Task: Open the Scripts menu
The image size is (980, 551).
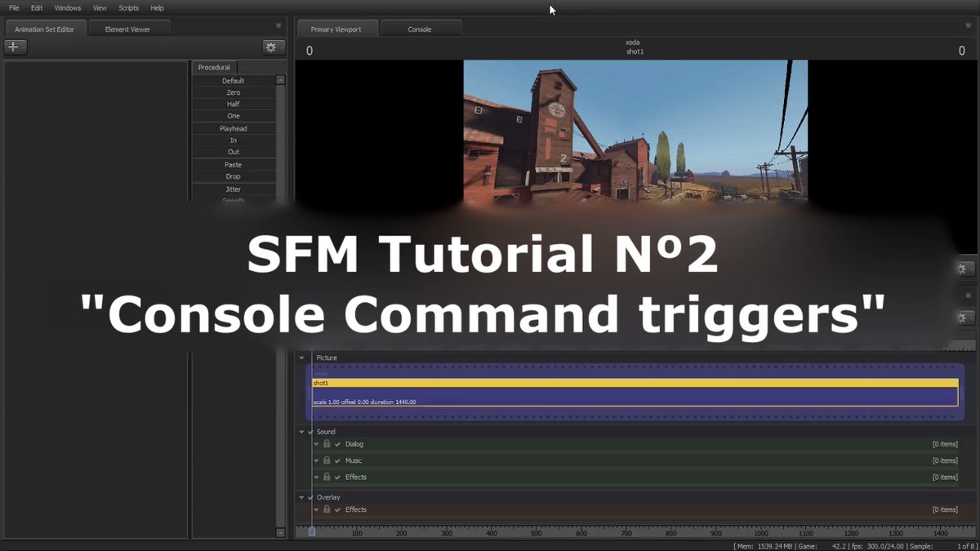Action: 128,7
